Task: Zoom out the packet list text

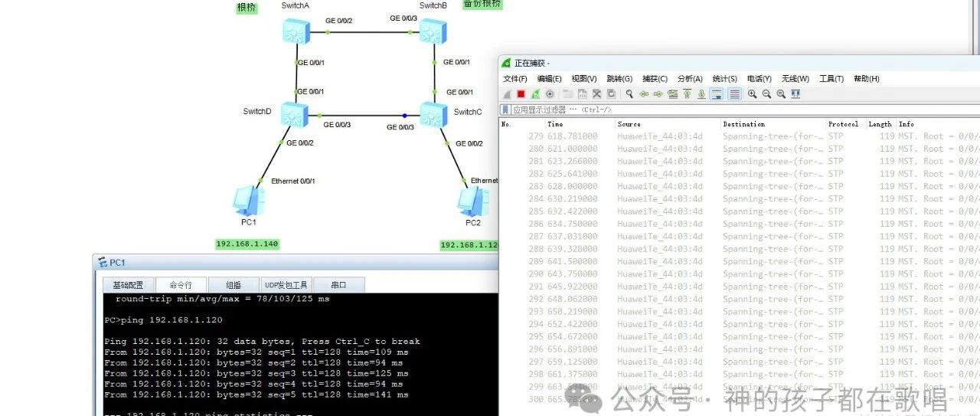Action: [x=766, y=94]
